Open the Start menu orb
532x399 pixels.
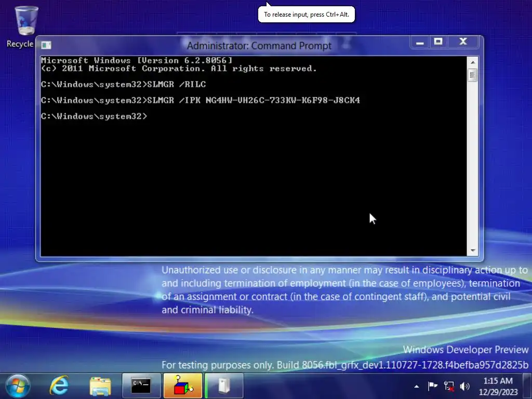18,386
